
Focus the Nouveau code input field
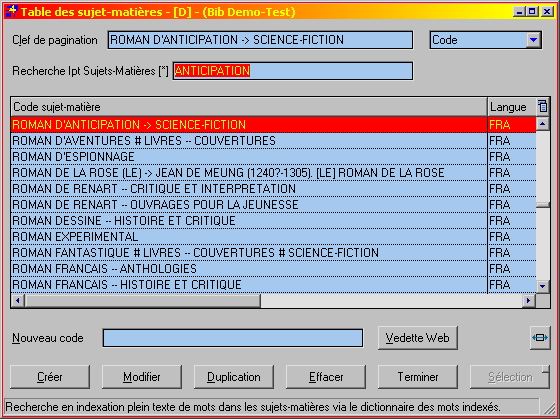(233, 338)
